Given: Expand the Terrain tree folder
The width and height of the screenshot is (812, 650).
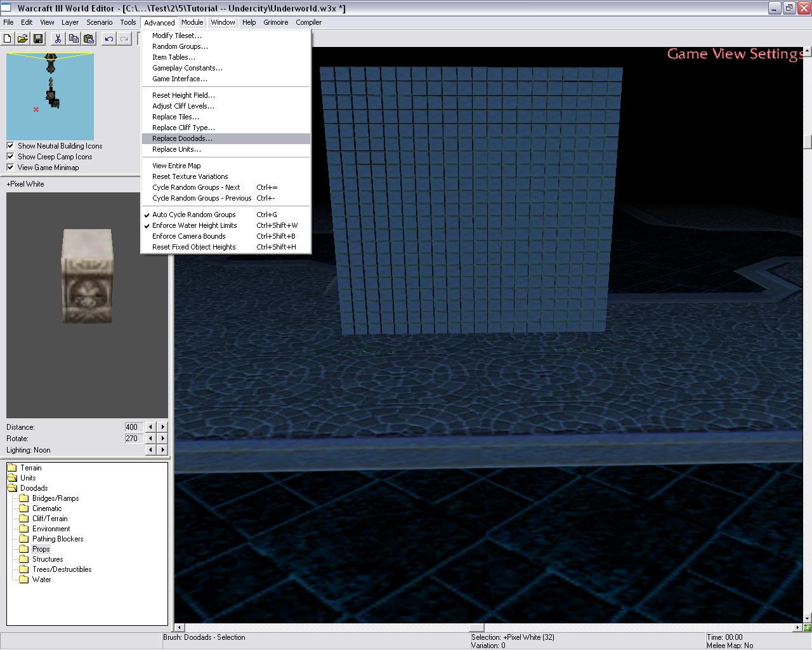Looking at the screenshot, I should [12, 468].
